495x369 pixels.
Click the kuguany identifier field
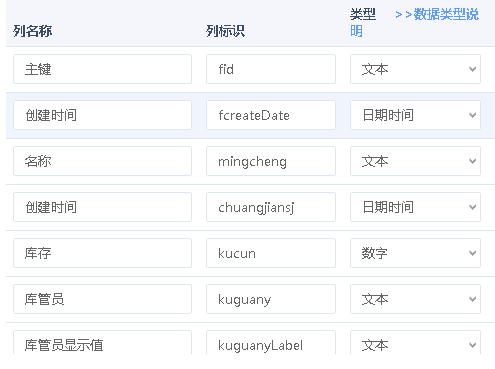click(x=271, y=299)
